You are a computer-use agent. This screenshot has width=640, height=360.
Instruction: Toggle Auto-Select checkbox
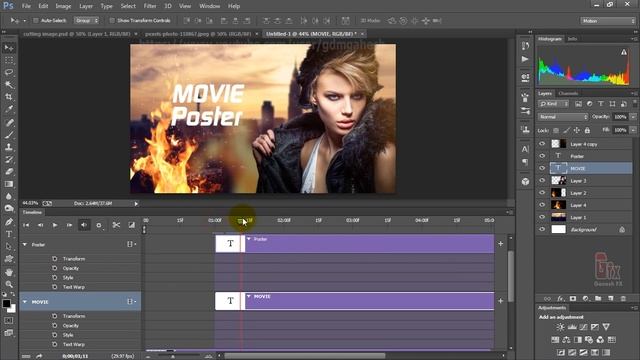[36, 20]
